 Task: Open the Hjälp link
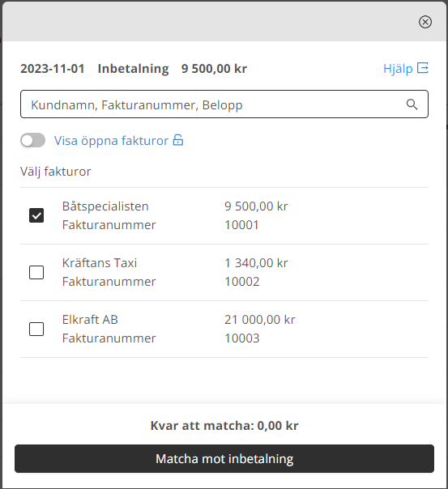398,69
